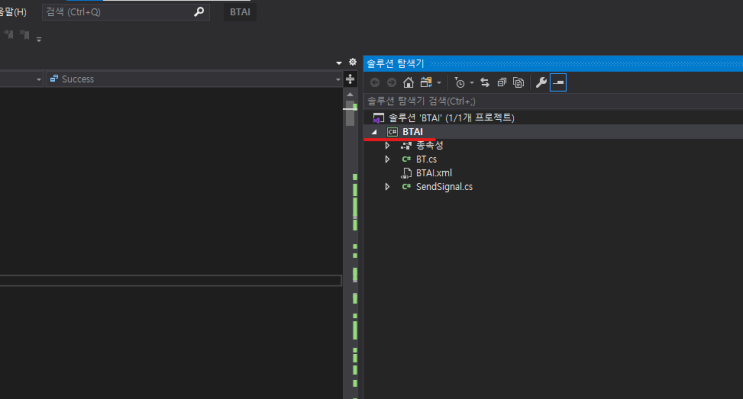The image size is (743, 399).
Task: Click the Visual Studio solution icon
Action: (x=378, y=118)
